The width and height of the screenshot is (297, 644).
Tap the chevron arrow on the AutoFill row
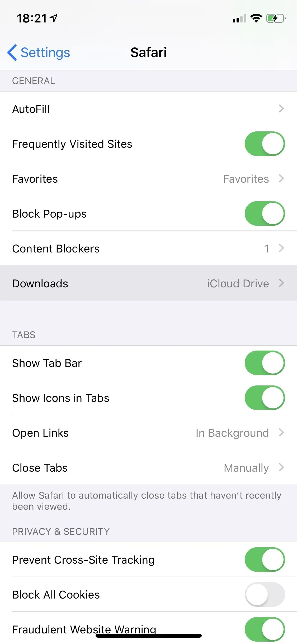(x=281, y=108)
